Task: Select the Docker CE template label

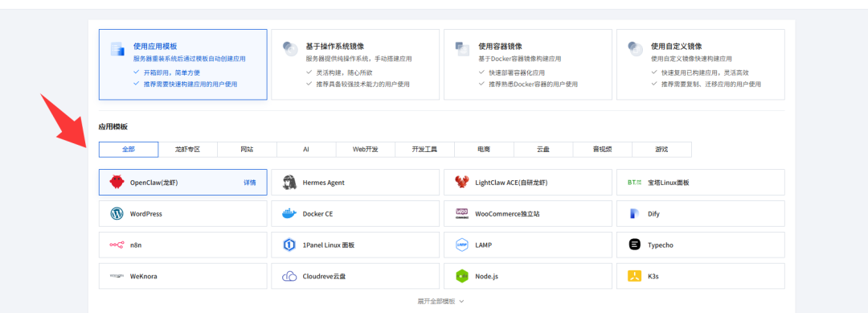Action: [x=317, y=213]
